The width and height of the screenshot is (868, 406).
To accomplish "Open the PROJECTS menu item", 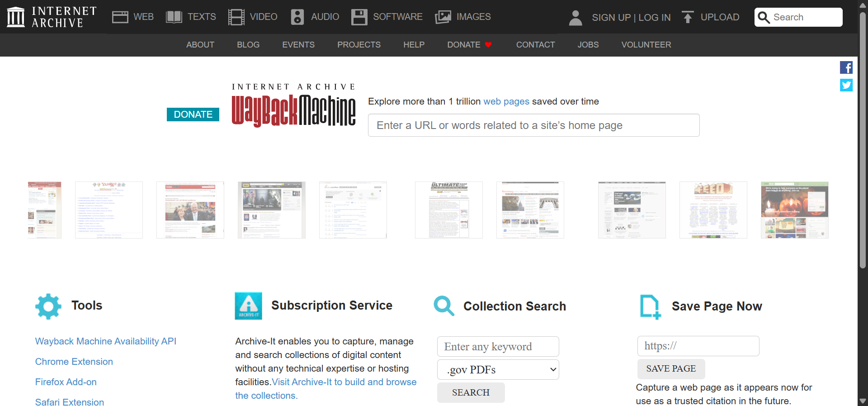I will click(x=359, y=45).
